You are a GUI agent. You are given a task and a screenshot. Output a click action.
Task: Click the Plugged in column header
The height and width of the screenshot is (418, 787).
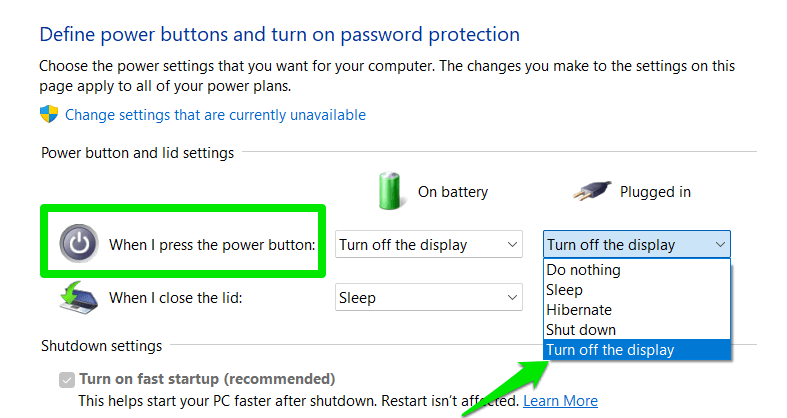click(x=655, y=192)
